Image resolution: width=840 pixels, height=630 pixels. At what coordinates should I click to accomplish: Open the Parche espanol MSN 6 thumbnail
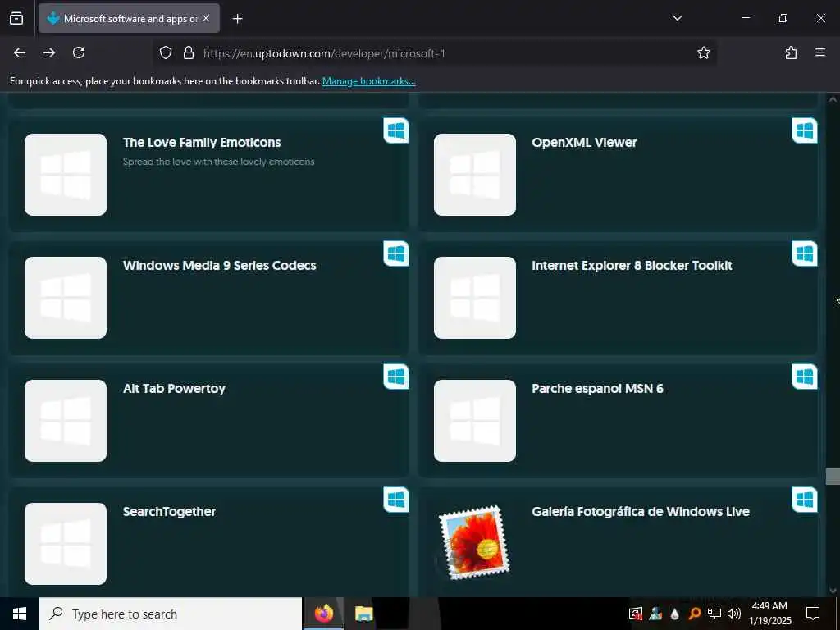pyautogui.click(x=475, y=421)
